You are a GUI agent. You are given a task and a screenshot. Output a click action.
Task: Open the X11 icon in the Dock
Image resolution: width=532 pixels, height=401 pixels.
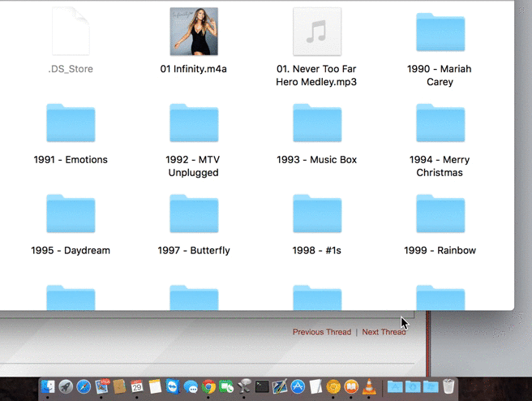tap(244, 386)
